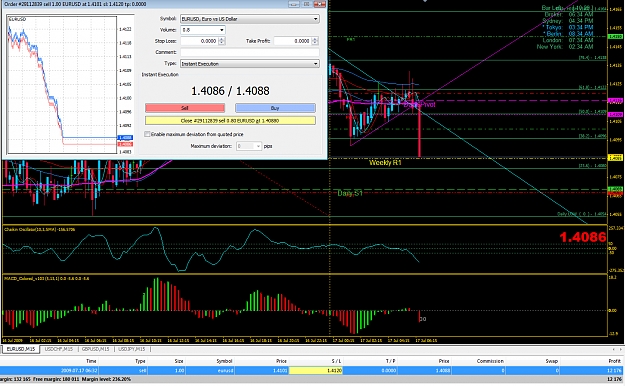Click the Time column header in the terminal
The width and height of the screenshot is (625, 386).
91,361
